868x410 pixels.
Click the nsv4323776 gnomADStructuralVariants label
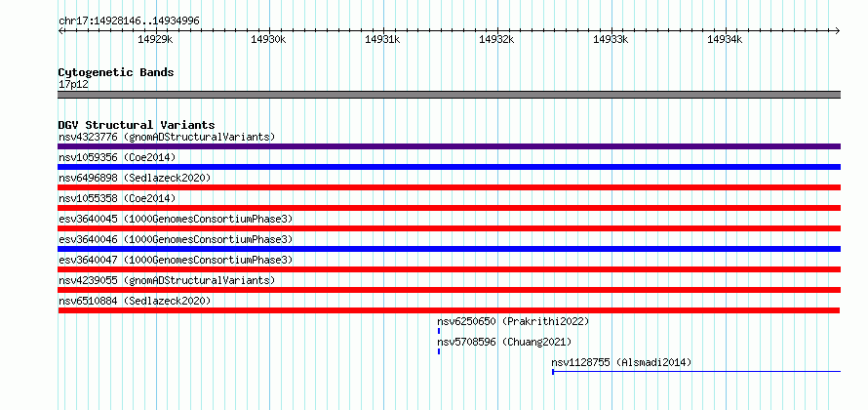[167, 137]
